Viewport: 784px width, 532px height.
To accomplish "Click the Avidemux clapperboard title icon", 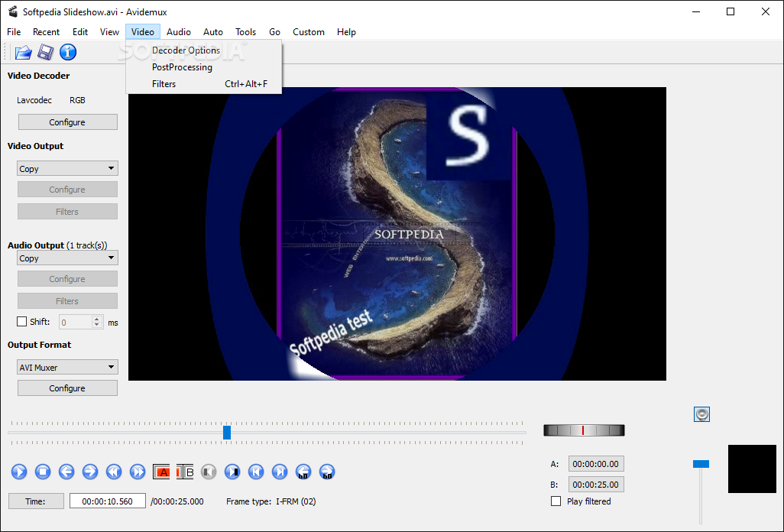I will [12, 11].
